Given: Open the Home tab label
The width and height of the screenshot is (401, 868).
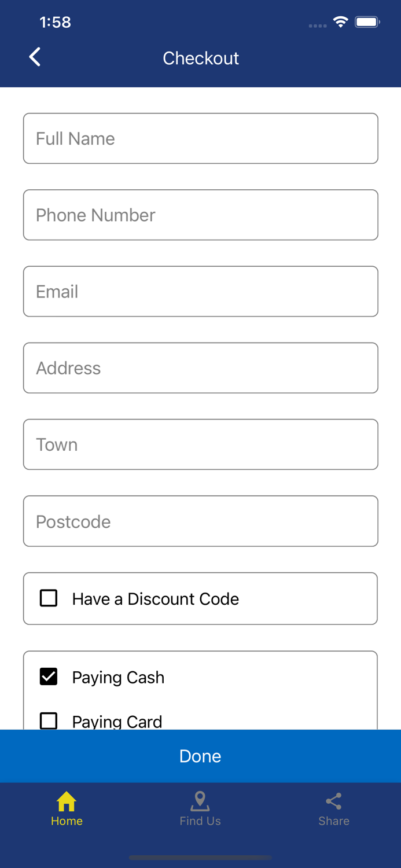Looking at the screenshot, I should pyautogui.click(x=67, y=821).
